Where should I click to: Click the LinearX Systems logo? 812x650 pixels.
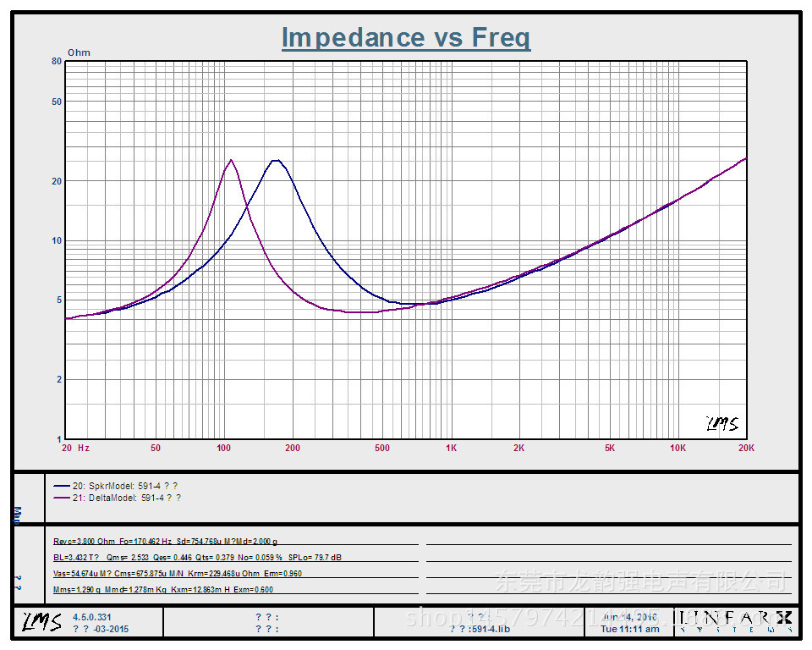pos(736,621)
